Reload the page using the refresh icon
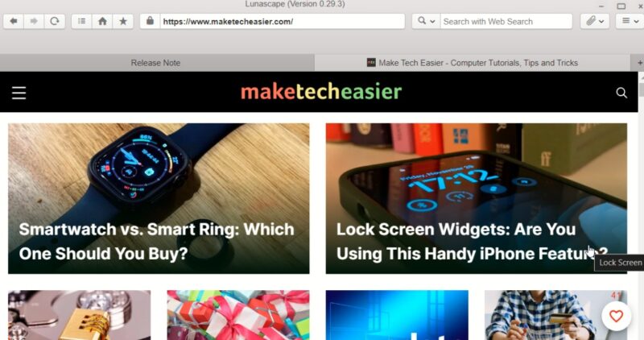The width and height of the screenshot is (644, 340). (55, 22)
